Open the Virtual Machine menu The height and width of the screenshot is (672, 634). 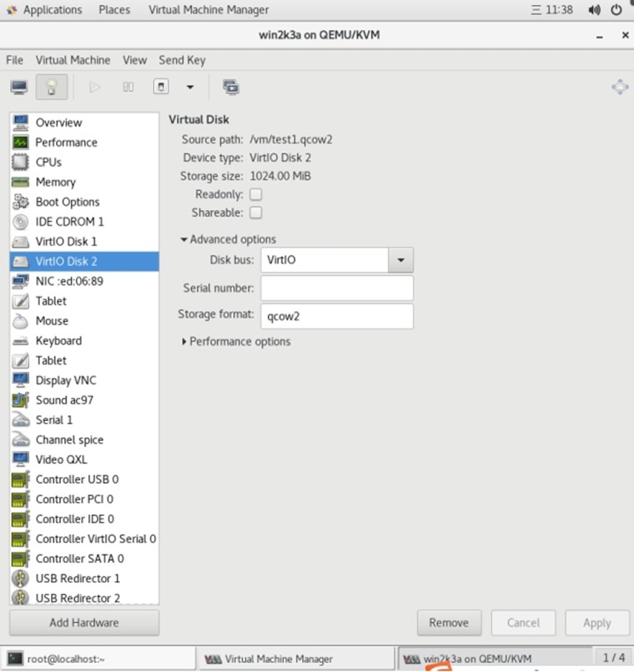[73, 60]
